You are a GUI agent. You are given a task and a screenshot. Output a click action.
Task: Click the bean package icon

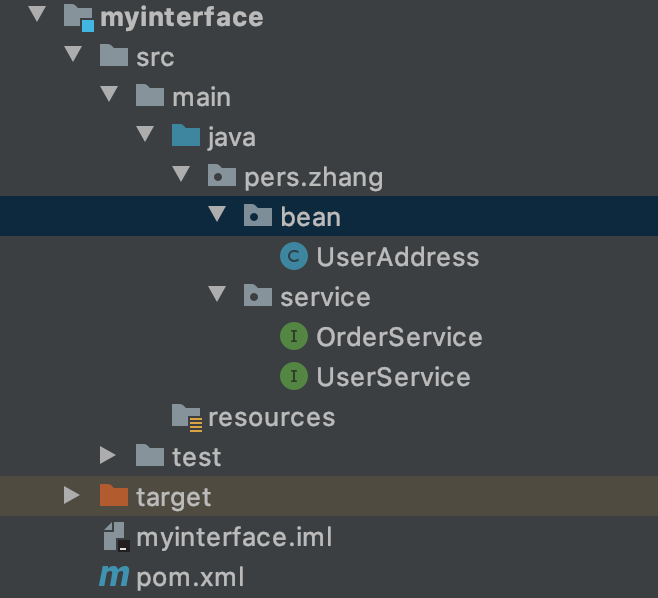point(258,215)
